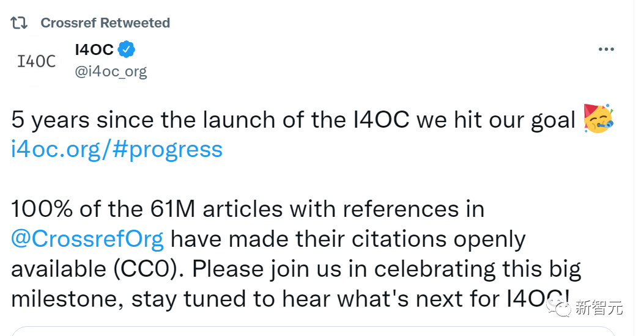Open the I4OC display name
Screen dimensions: 644x336
[x=94, y=49]
